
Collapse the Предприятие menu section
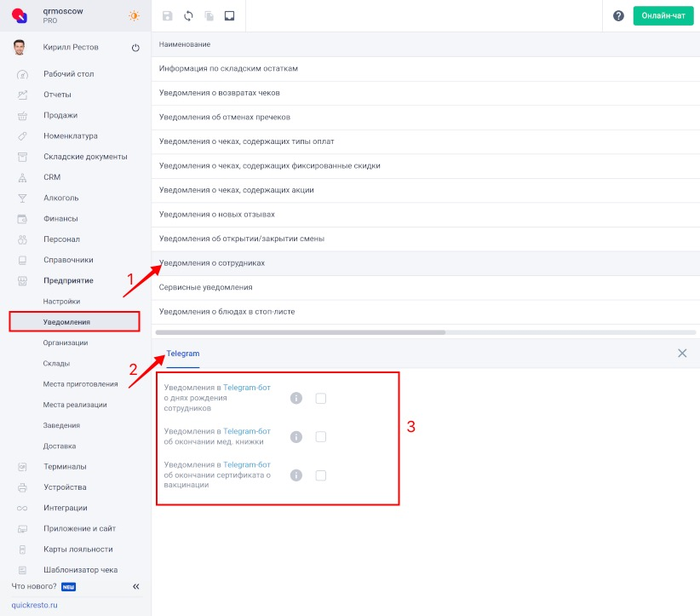(68, 280)
